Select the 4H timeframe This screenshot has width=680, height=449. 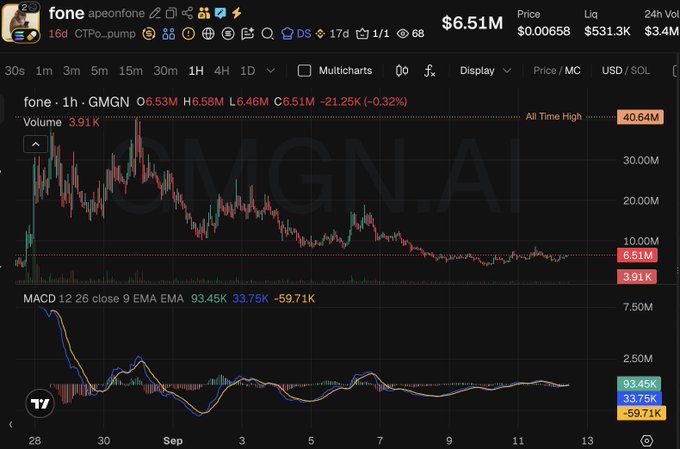[222, 70]
